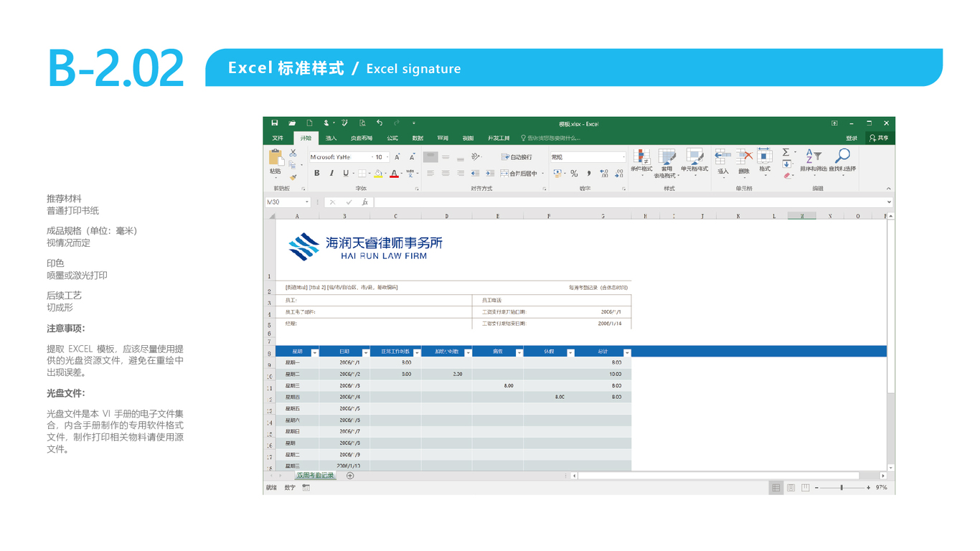This screenshot has width=980, height=551.
Task: Switch to the 页面布局 ribbon tab
Action: point(362,138)
